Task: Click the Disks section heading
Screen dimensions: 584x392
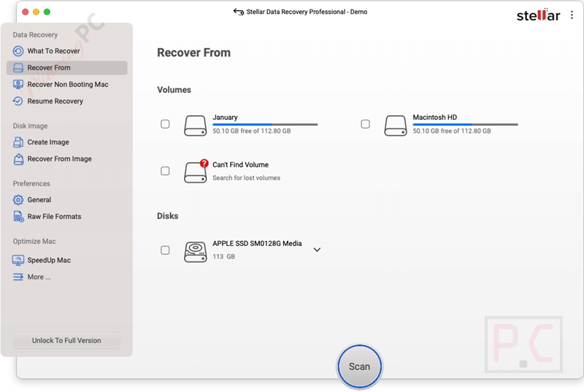Action: pyautogui.click(x=168, y=216)
